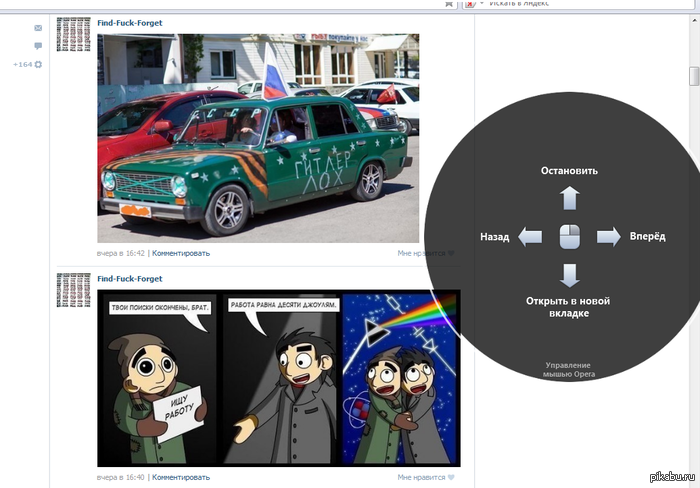Image resolution: width=700 pixels, height=488 pixels.
Task: Open the gear settings icon beside +164
Action: pos(38,65)
